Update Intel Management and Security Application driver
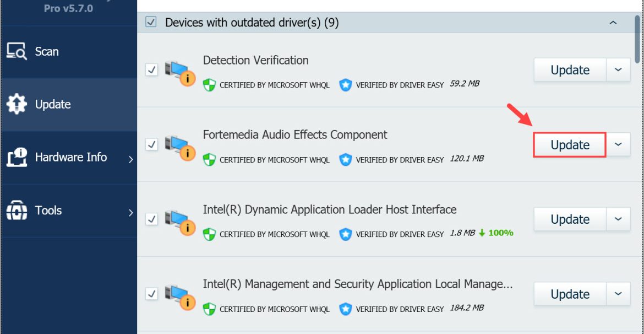The image size is (644, 334). pyautogui.click(x=570, y=294)
